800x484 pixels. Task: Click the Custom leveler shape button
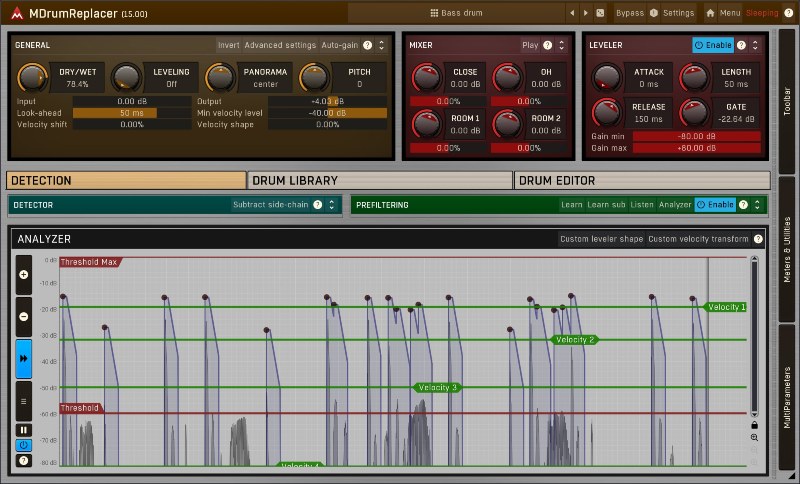click(600, 239)
